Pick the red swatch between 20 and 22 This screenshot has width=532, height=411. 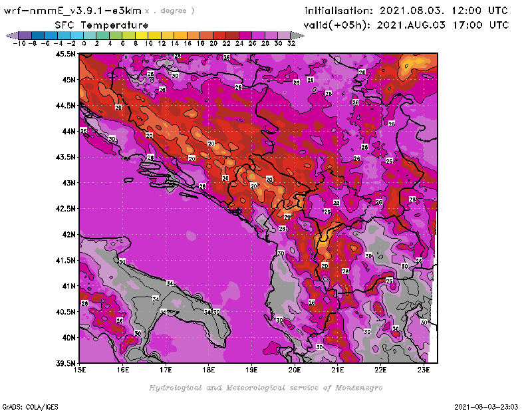click(x=219, y=35)
